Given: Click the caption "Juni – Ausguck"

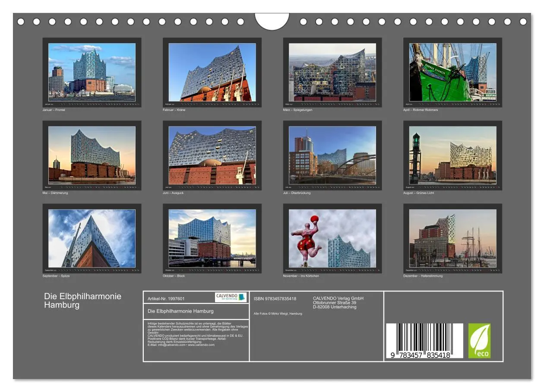Looking at the screenshot, I should coord(173,193).
